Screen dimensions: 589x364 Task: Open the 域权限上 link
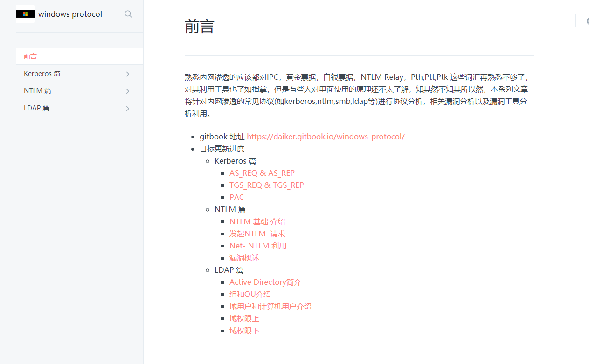244,318
